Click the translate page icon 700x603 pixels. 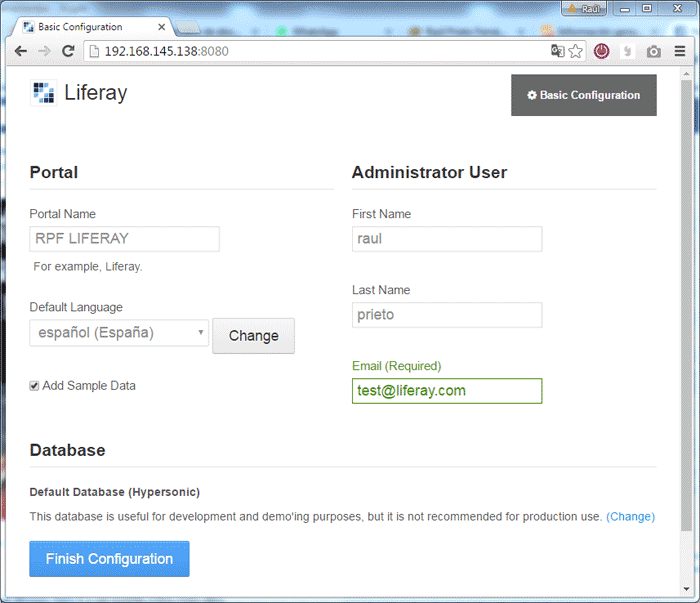click(558, 51)
